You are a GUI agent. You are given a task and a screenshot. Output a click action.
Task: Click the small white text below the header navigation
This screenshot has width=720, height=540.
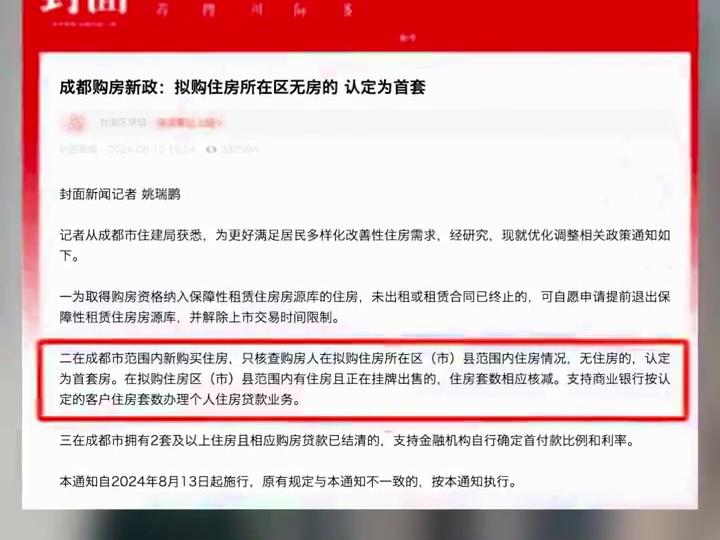click(x=408, y=38)
